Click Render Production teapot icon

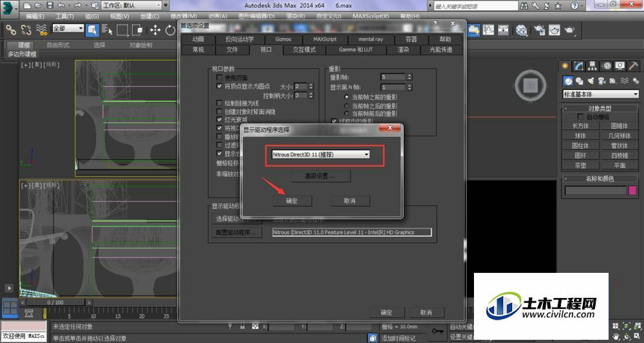point(570,30)
